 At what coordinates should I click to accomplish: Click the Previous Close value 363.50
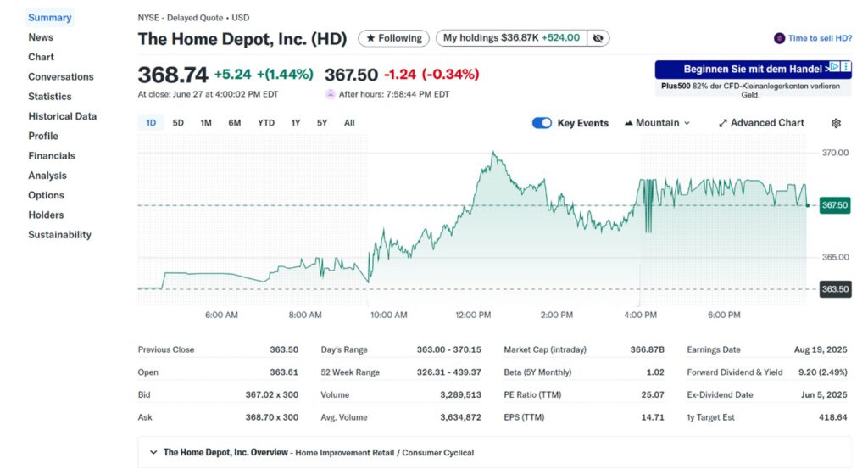click(x=284, y=349)
